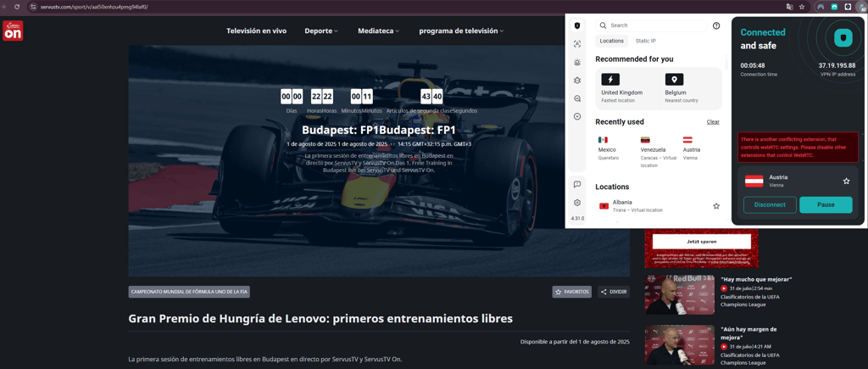Open the feedback chat icon in VPN sidebar
Viewport: 868px width, 369px height.
point(577,184)
